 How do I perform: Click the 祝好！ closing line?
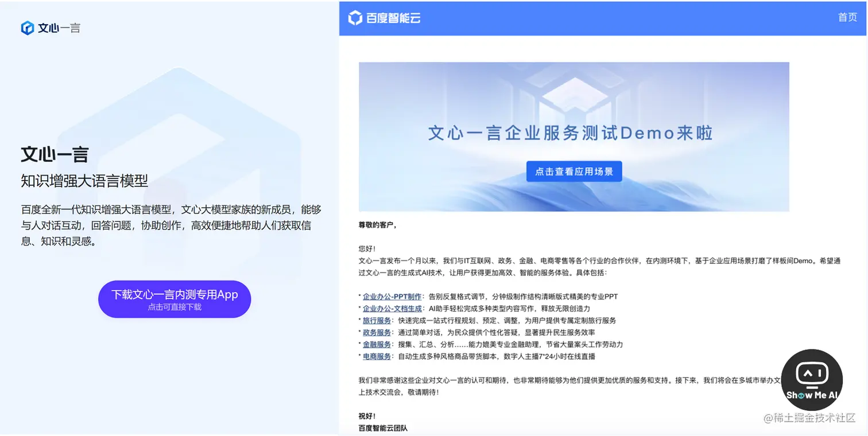[x=367, y=416]
